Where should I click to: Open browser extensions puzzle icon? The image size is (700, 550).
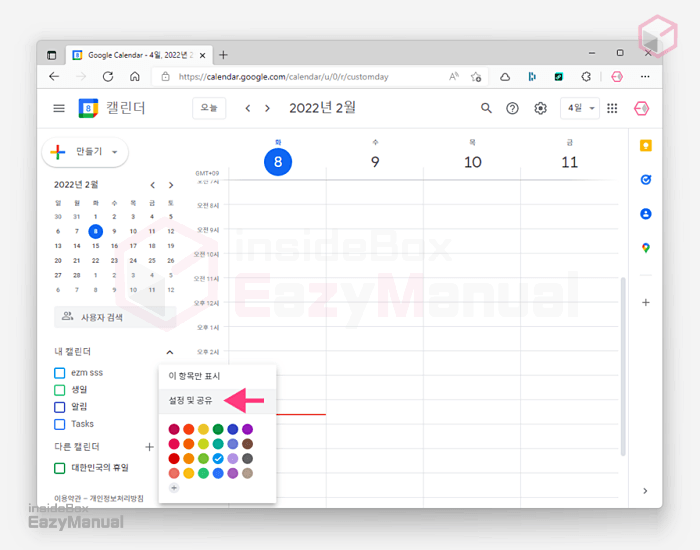(x=586, y=77)
